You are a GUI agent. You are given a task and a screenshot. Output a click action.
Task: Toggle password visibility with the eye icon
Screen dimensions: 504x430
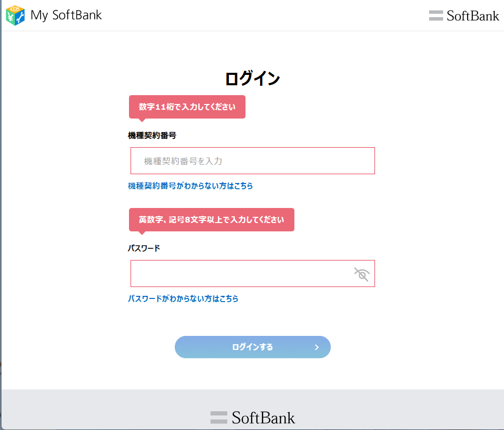pyautogui.click(x=361, y=274)
